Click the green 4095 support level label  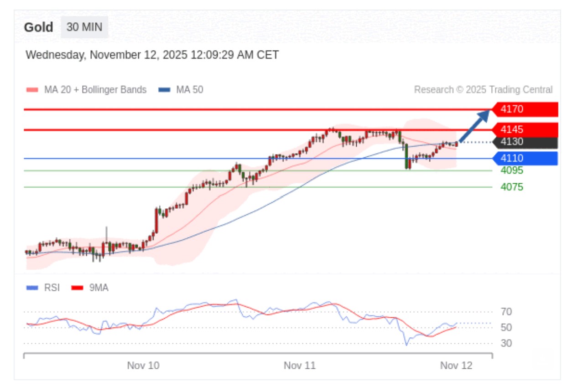(x=512, y=170)
